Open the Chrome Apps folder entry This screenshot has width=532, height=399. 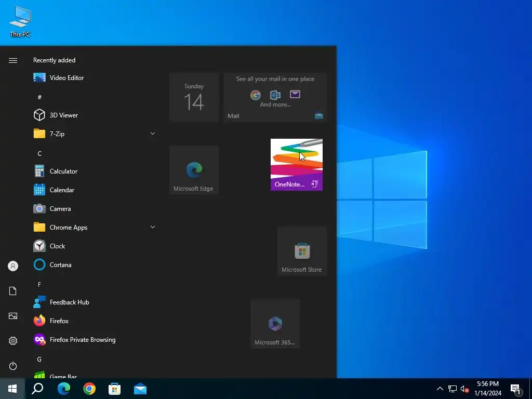coord(95,228)
